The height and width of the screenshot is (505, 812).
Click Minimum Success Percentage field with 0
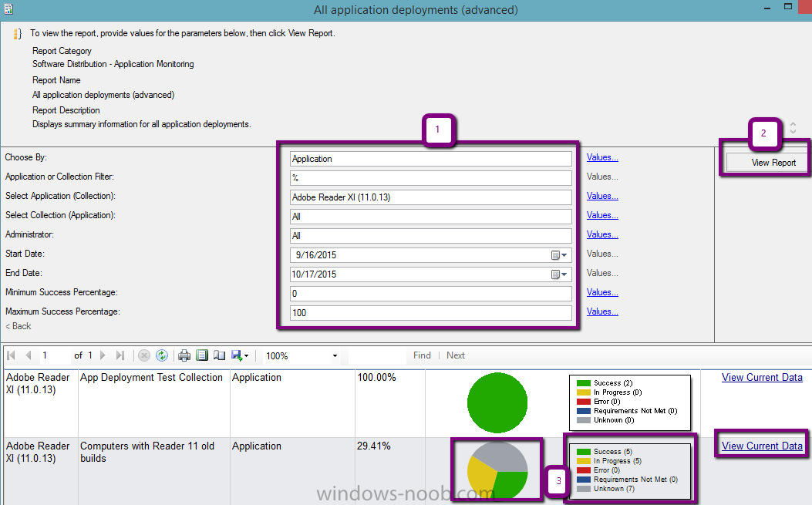[431, 293]
